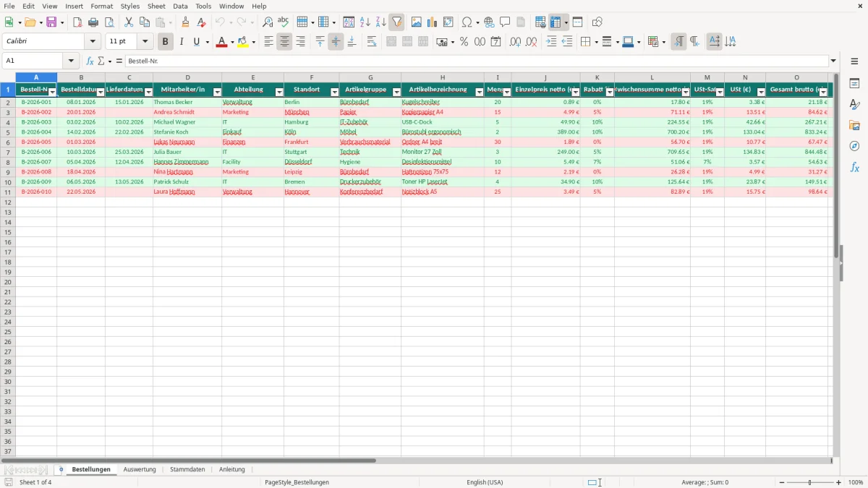Open the Sheet menu
The image size is (868, 488).
156,6
